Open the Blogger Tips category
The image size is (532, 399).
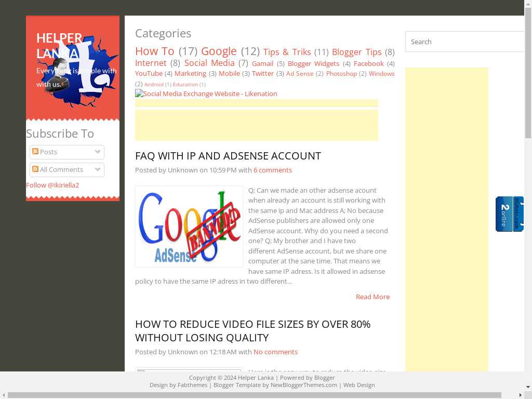coord(356,52)
